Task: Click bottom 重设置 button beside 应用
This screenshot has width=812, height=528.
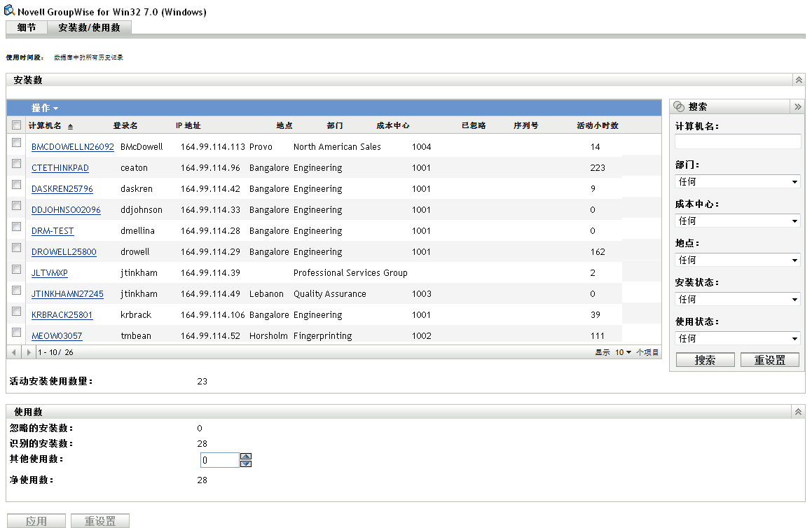Action: click(100, 521)
